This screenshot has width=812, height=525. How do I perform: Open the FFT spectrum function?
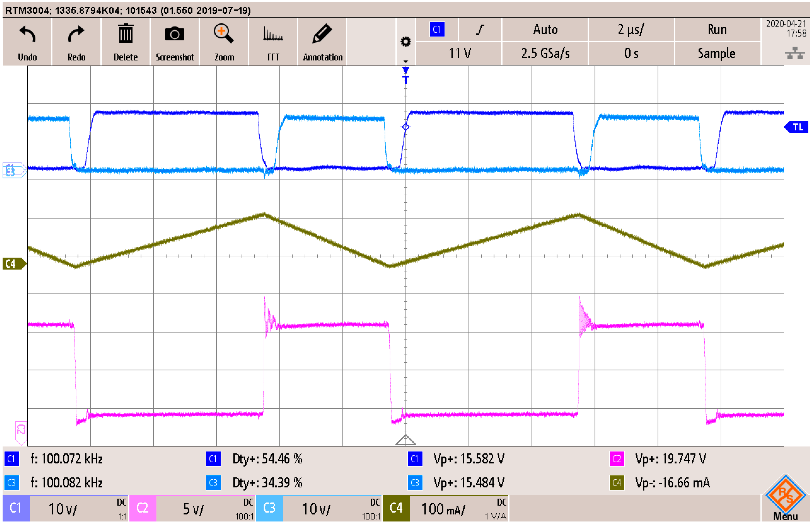tap(273, 34)
